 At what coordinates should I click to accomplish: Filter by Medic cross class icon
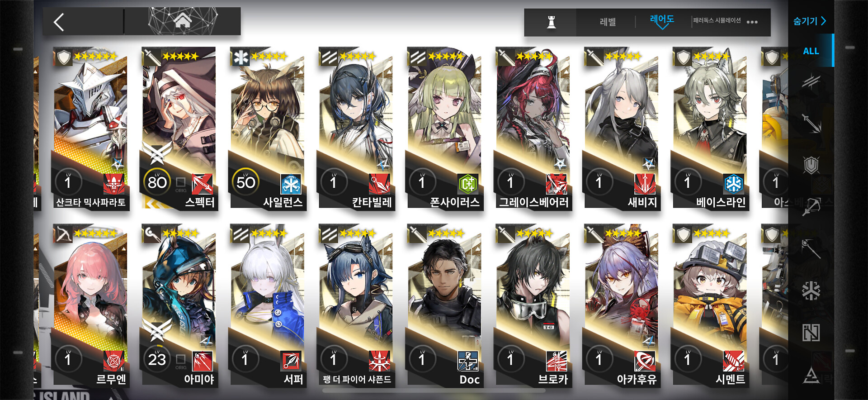pyautogui.click(x=811, y=291)
